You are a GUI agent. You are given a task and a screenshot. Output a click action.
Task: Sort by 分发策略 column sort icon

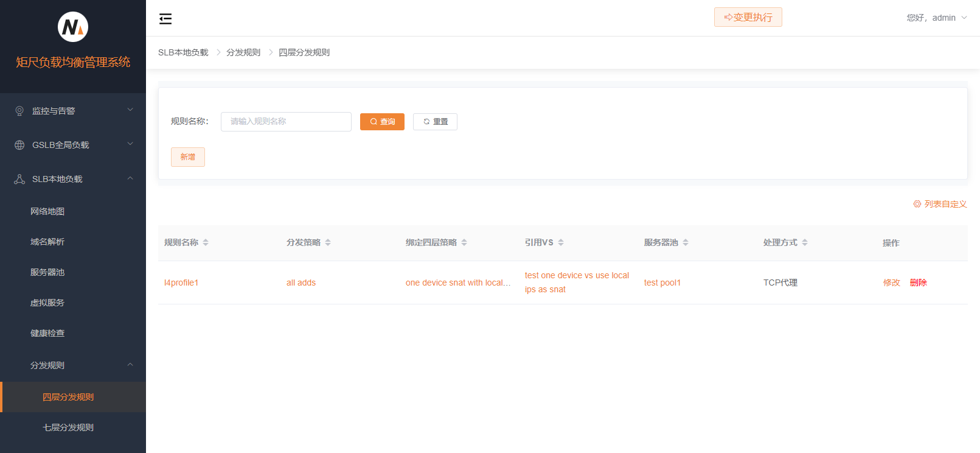point(328,242)
